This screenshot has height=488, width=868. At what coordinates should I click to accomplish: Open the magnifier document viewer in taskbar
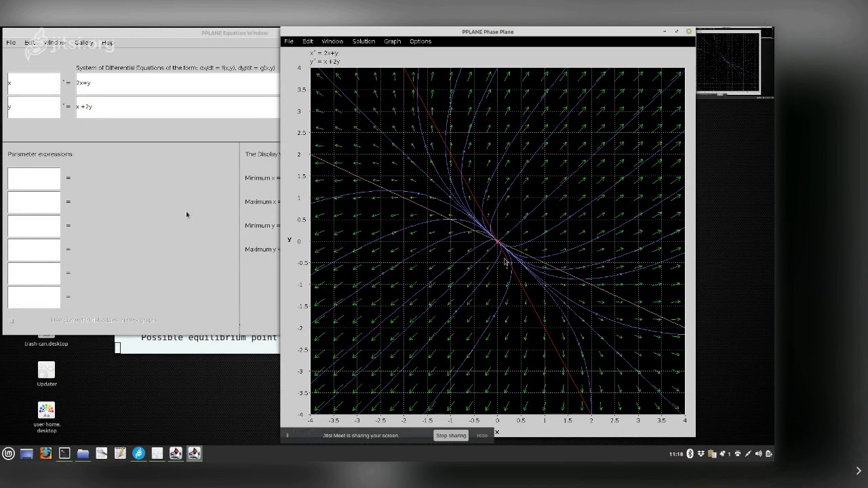click(x=102, y=453)
